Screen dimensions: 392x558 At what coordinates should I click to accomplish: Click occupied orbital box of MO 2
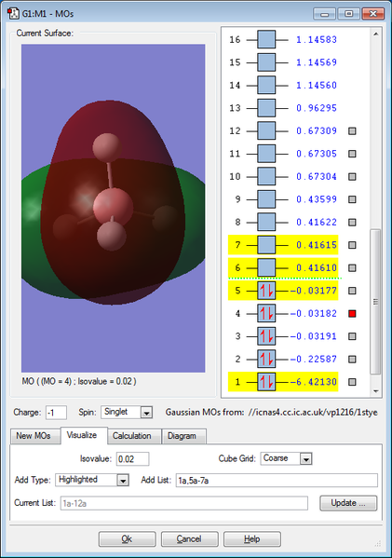[266, 359]
